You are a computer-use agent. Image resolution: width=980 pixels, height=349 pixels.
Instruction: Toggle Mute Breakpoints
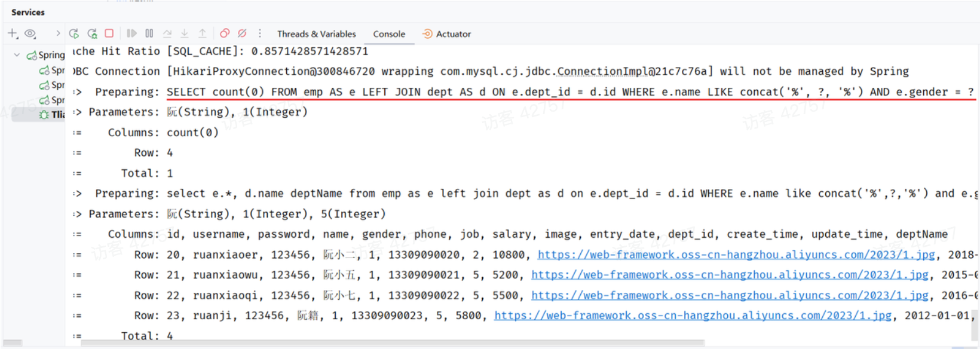[x=242, y=33]
